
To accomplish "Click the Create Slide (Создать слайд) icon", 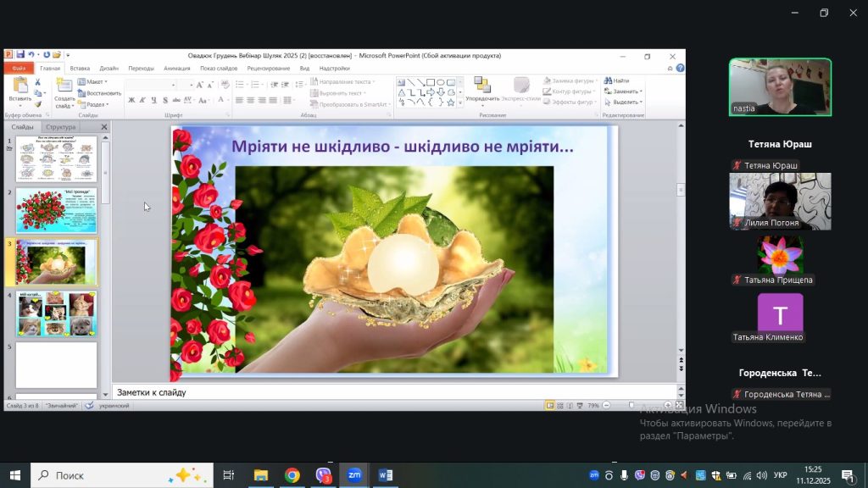I will pos(64,86).
